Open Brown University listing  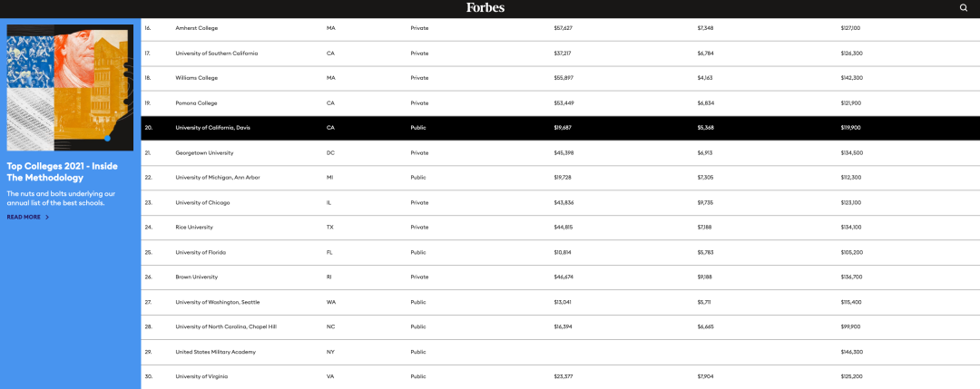(197, 277)
